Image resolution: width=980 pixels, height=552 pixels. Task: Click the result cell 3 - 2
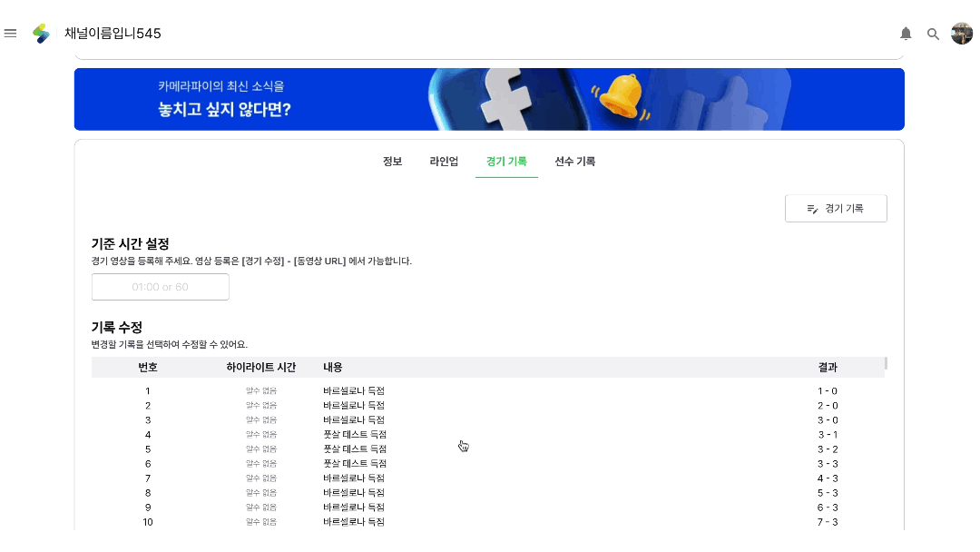coord(828,448)
